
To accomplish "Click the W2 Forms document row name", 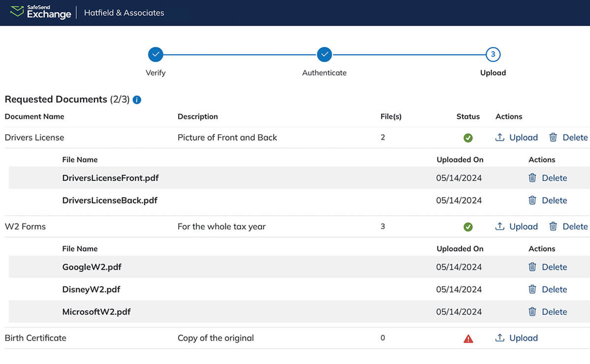I will pos(25,227).
